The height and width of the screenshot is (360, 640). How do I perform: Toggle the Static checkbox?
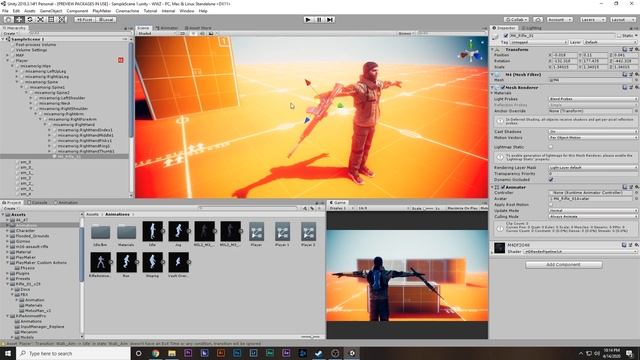[619, 36]
